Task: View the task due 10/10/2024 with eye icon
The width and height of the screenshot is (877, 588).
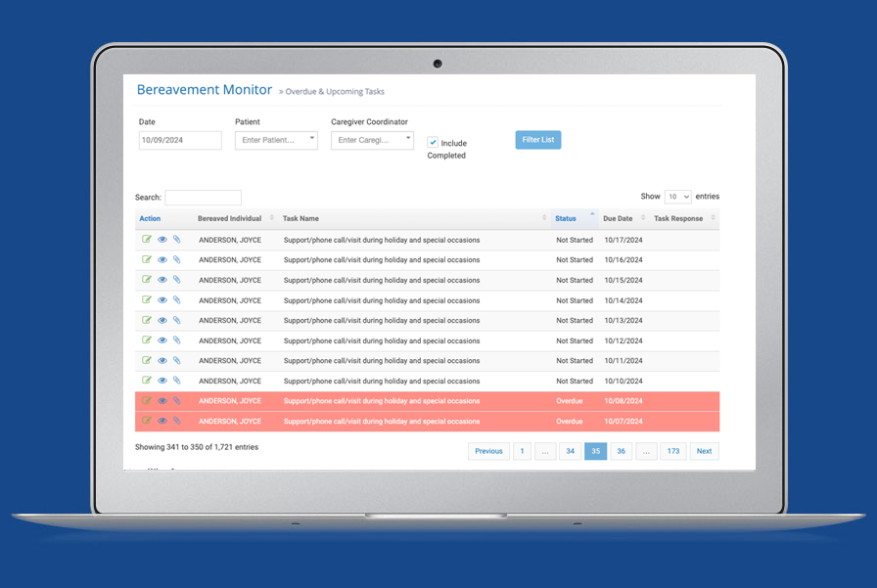Action: (162, 380)
